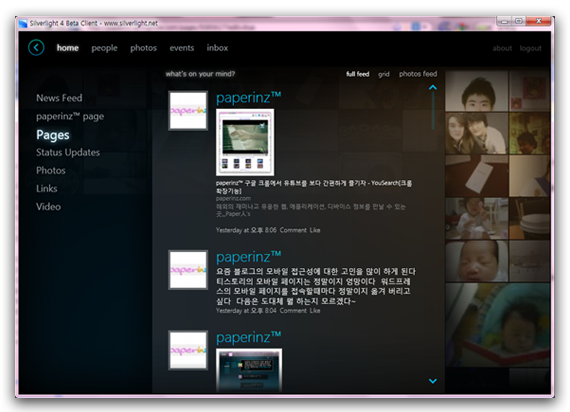Click paperinz™ name on second post
Screen dimensions: 570x412
coord(248,257)
